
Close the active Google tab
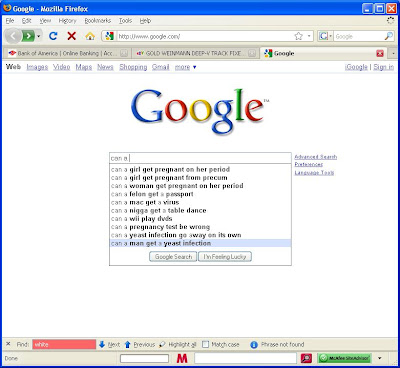(380, 53)
